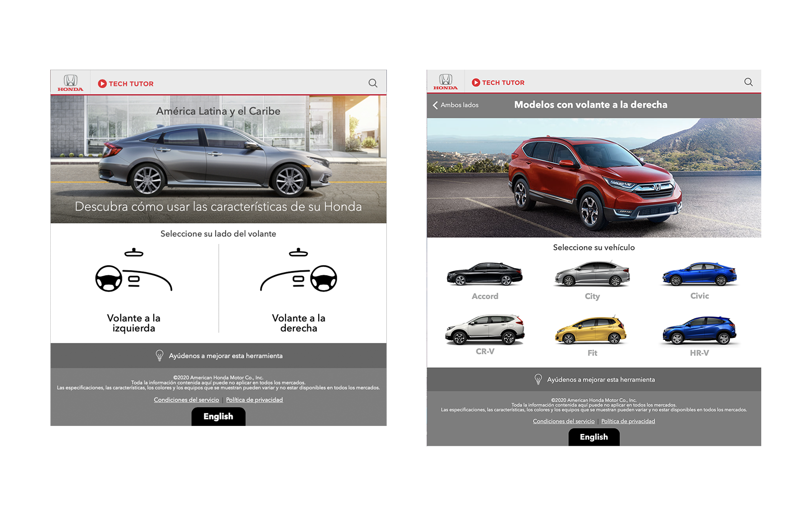
Task: Click the Tech Tutor logo in the left screen
Action: [126, 84]
